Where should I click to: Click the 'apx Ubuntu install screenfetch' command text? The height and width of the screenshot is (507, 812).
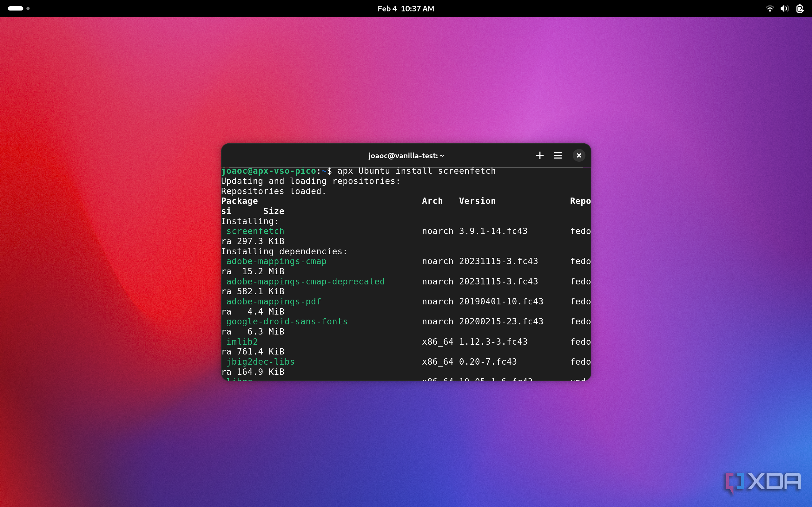416,171
